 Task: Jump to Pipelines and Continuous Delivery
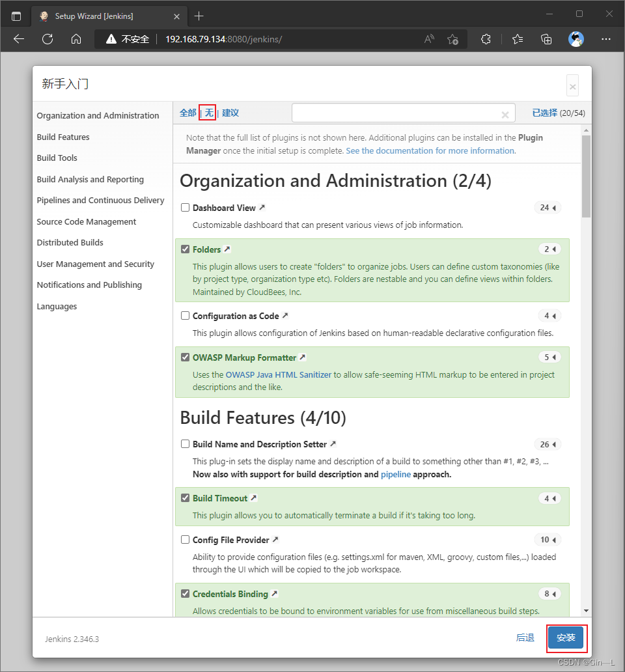click(x=100, y=200)
